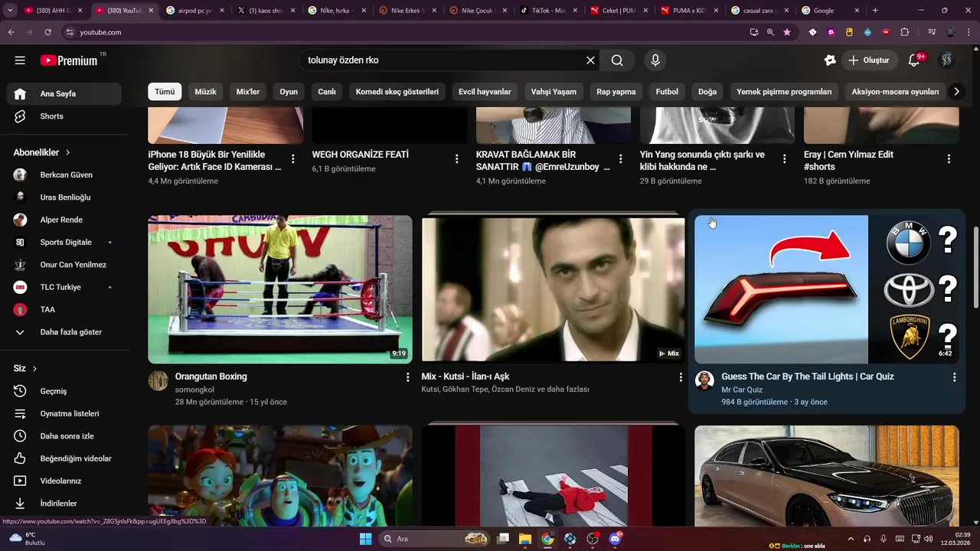Open Shorts from the sidebar
Image resolution: width=980 pixels, height=551 pixels.
(x=64, y=116)
